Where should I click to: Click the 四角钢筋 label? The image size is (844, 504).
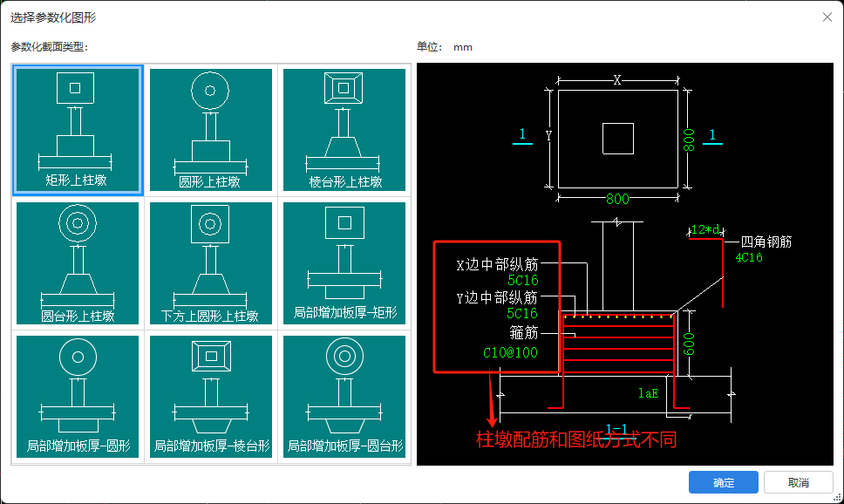pyautogui.click(x=766, y=242)
